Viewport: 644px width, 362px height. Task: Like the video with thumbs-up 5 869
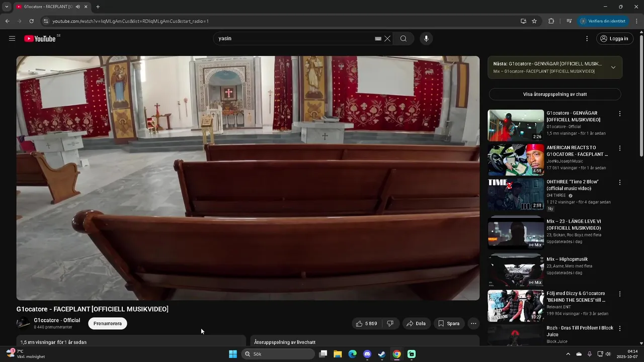point(366,323)
